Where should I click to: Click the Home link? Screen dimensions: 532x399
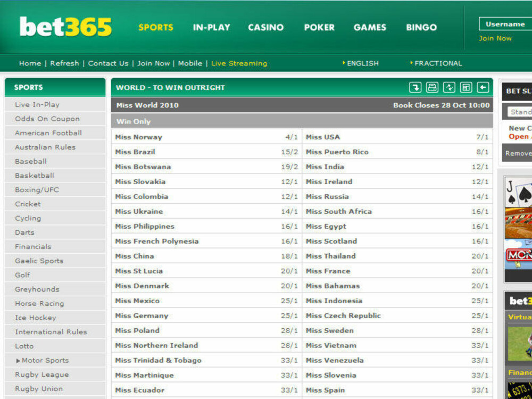coord(30,63)
